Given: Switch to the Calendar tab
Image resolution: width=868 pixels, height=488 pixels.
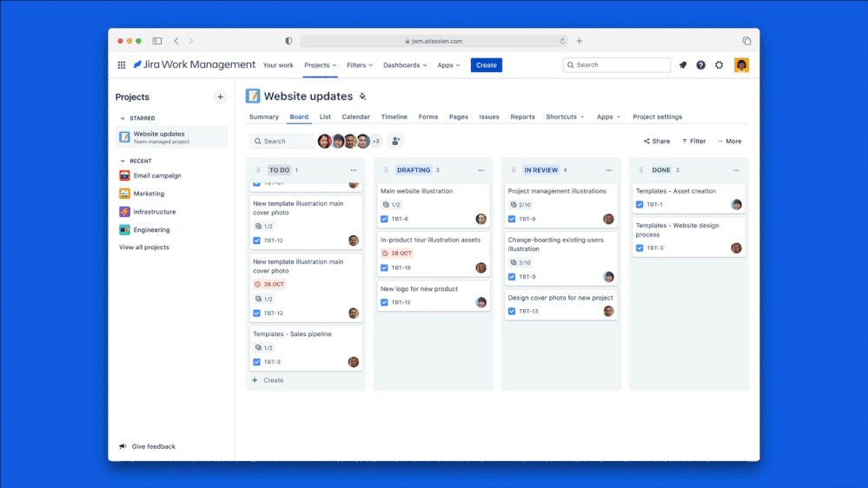Looking at the screenshot, I should pyautogui.click(x=355, y=116).
